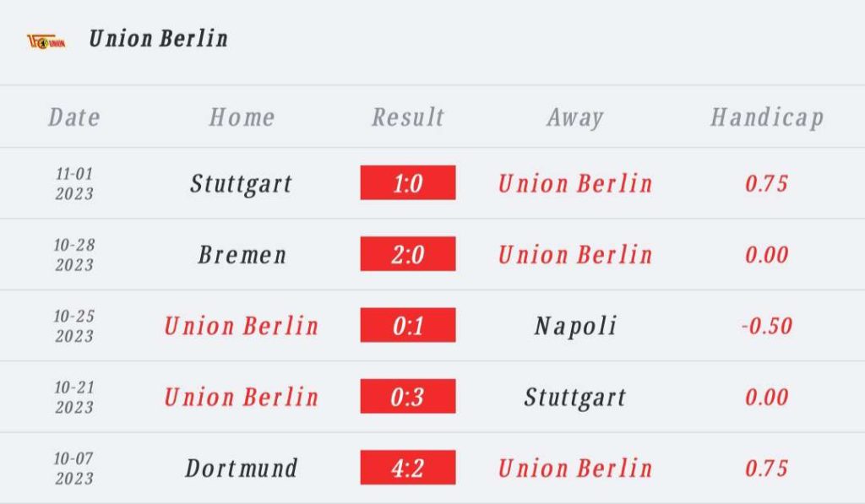The image size is (865, 504).
Task: Select the Home column header
Action: [x=242, y=117]
